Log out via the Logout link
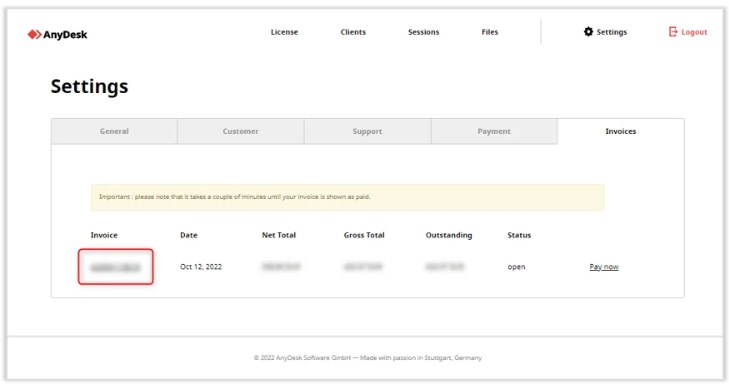The height and width of the screenshot is (386, 729). [x=688, y=32]
